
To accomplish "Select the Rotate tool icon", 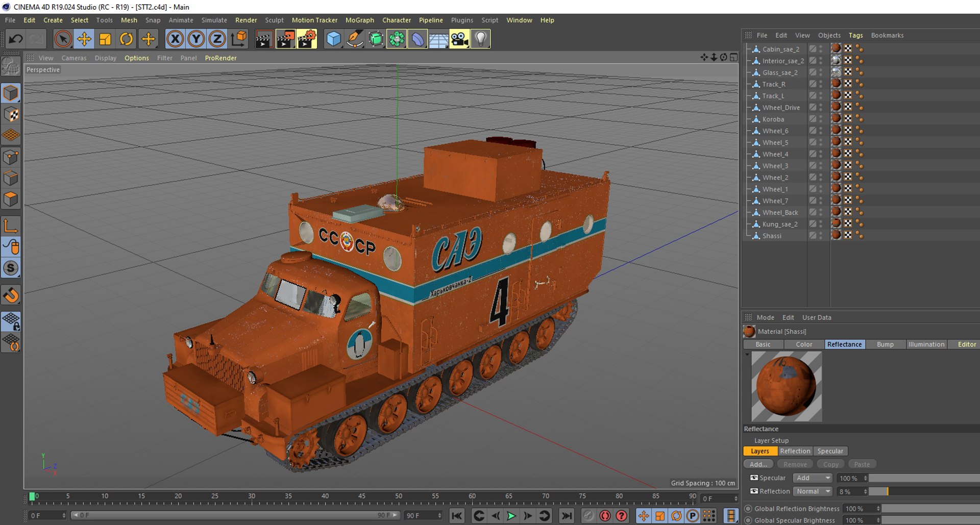I will [x=127, y=39].
